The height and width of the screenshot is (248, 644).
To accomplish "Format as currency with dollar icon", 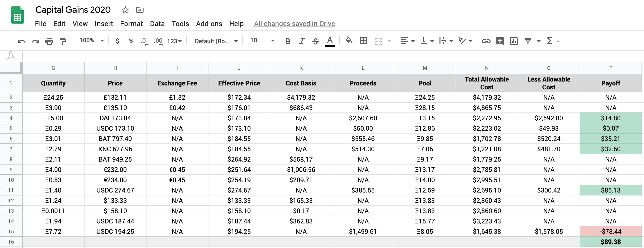I will tap(117, 41).
